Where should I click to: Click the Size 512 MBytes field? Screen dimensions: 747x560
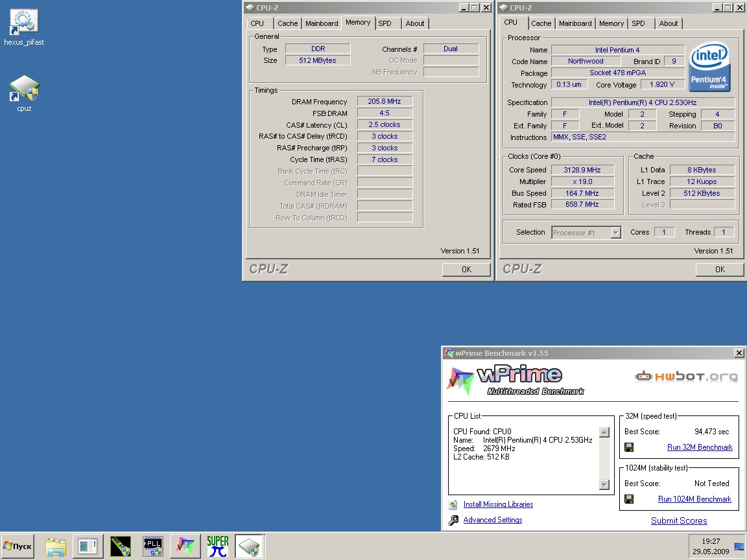[318, 60]
